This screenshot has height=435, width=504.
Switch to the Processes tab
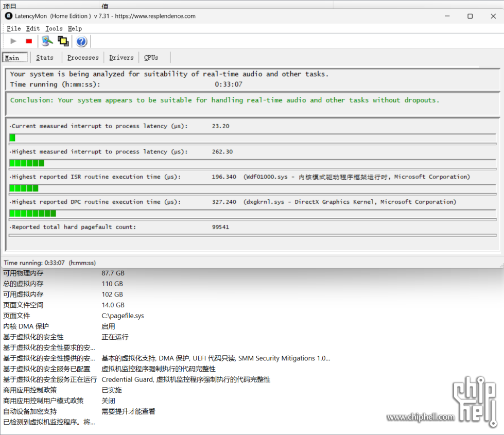click(x=83, y=58)
